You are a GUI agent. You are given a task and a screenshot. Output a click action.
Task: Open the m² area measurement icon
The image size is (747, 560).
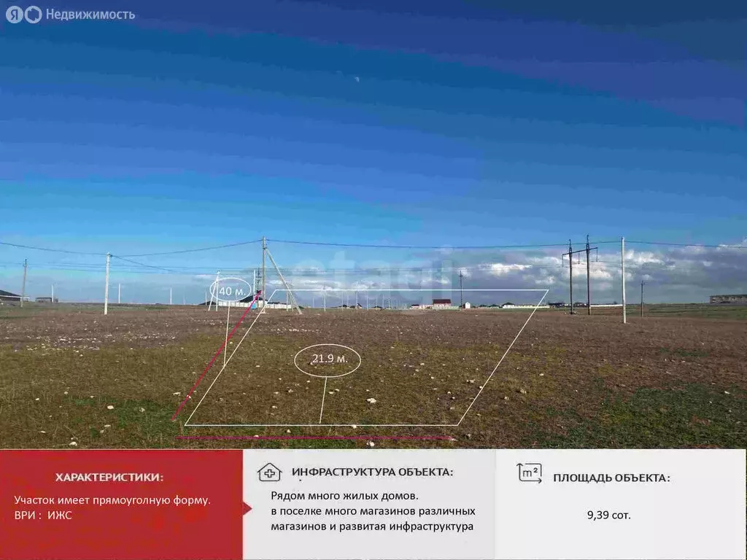point(528,472)
